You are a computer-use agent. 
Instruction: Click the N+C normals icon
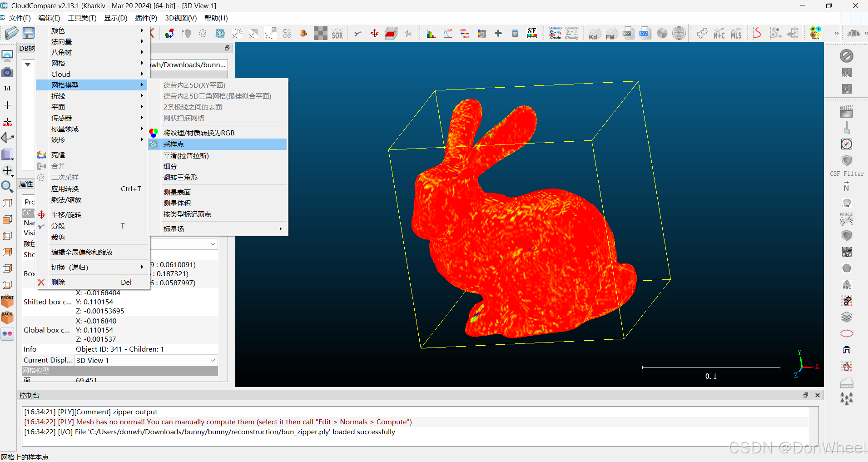tap(719, 34)
